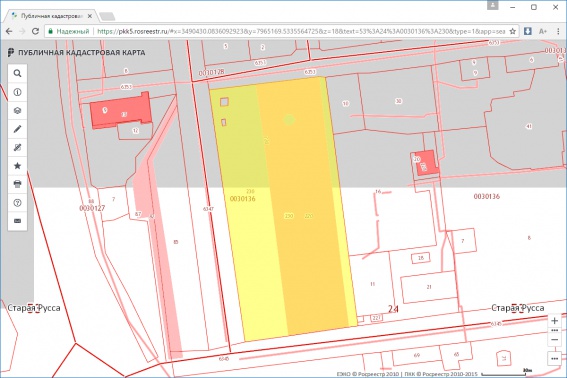Click the small square building outline in yellow parcel

coord(224,102)
